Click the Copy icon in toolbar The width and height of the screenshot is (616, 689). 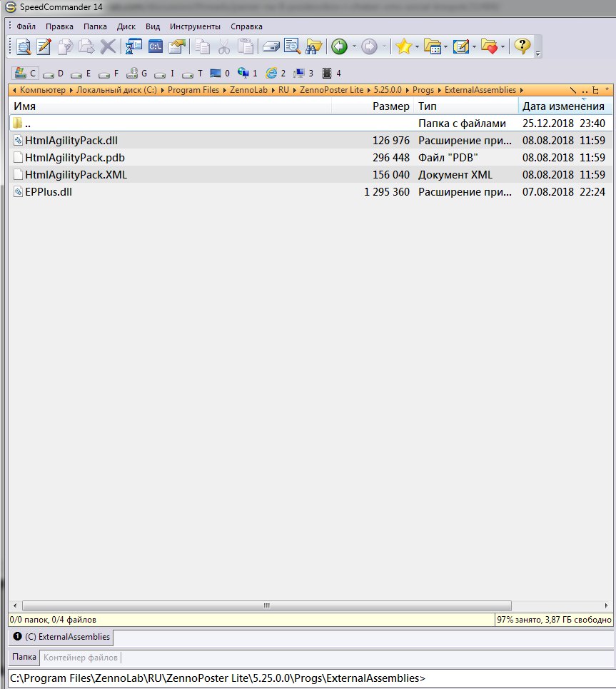[x=203, y=46]
